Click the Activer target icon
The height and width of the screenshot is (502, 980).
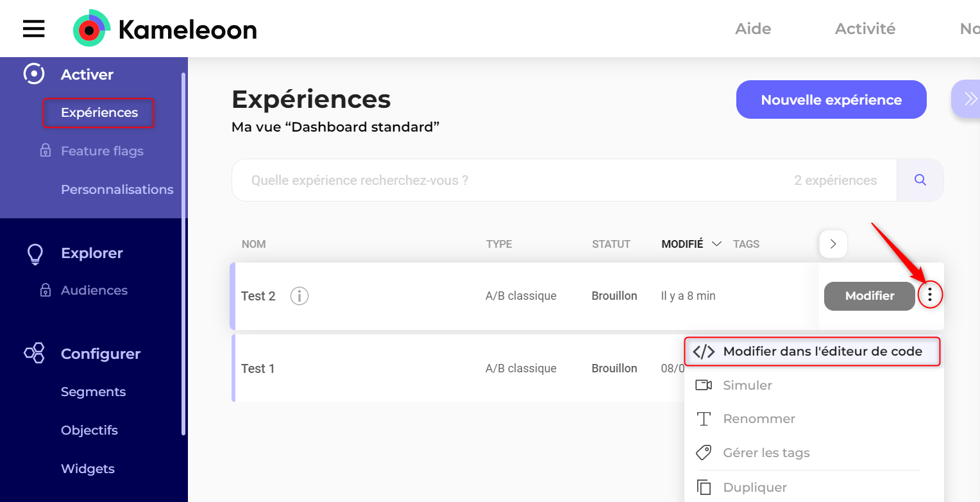[x=34, y=74]
